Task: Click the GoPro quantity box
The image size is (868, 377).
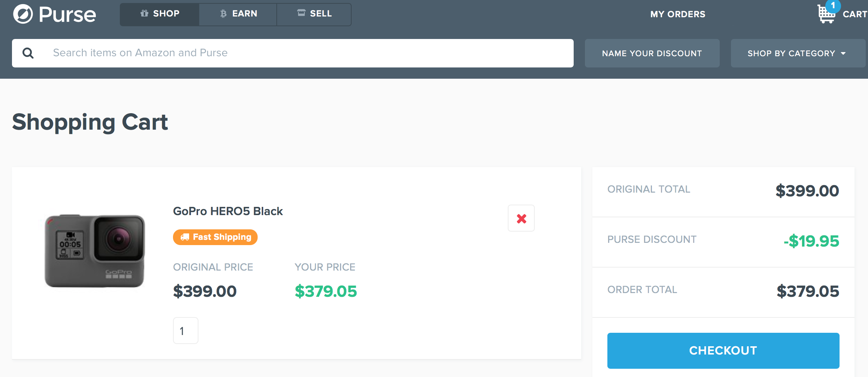Action: 186,331
